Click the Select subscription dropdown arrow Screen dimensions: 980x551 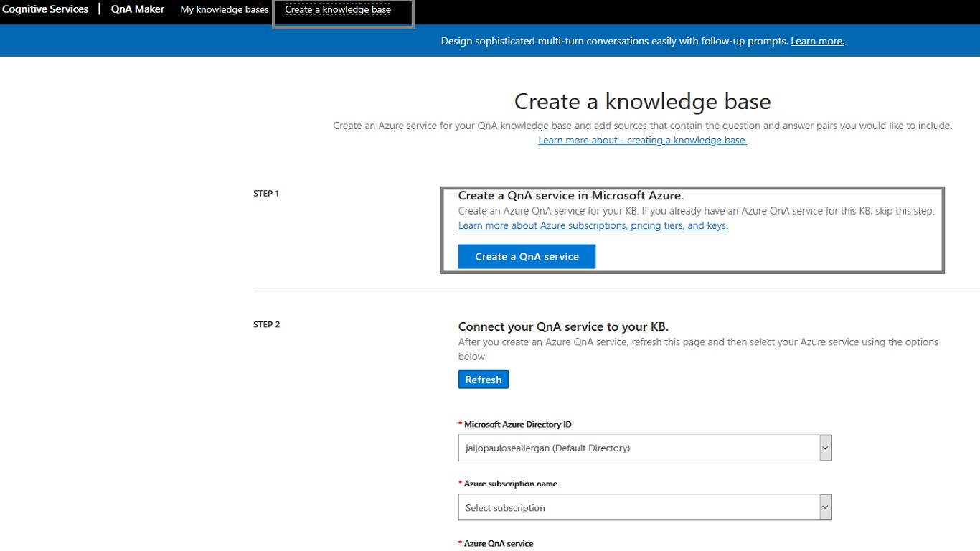pos(825,507)
